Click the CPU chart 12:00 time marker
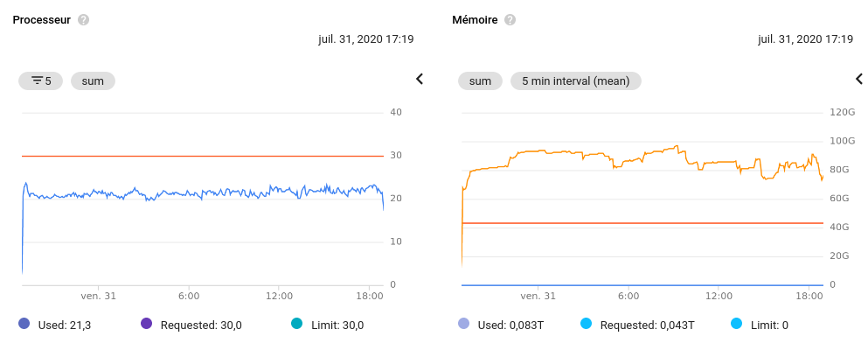The height and width of the screenshot is (350, 868). pyautogui.click(x=279, y=296)
